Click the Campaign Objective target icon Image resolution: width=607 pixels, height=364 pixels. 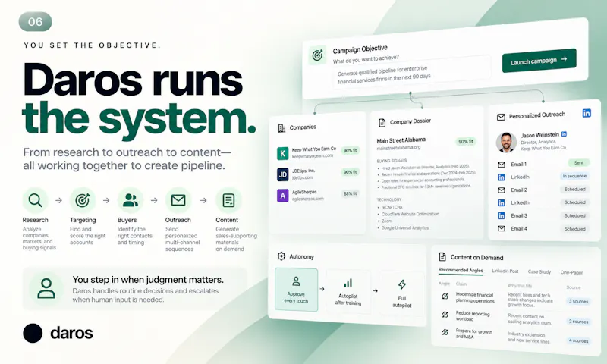317,55
